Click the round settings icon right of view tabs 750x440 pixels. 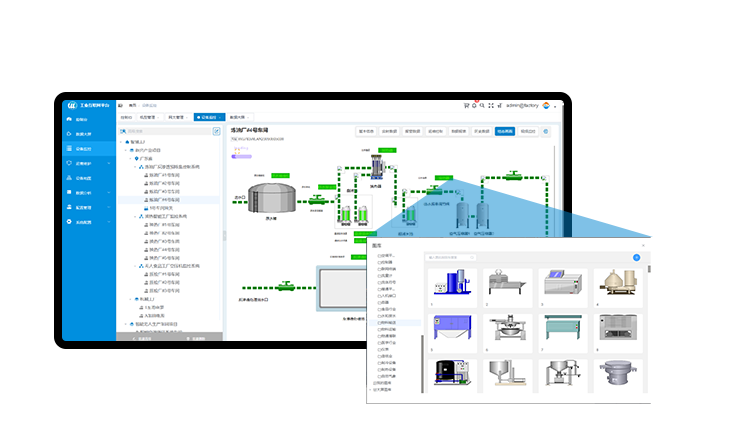coord(546,131)
